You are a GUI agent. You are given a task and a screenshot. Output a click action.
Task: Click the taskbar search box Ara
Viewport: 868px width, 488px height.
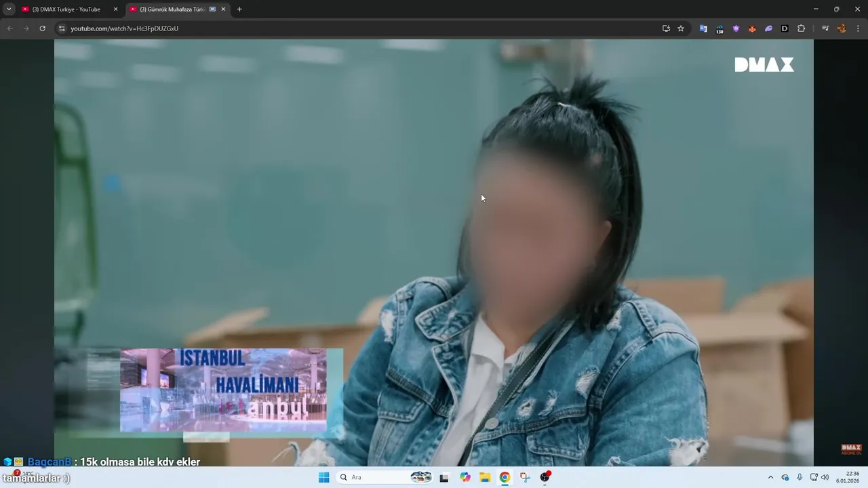click(385, 477)
